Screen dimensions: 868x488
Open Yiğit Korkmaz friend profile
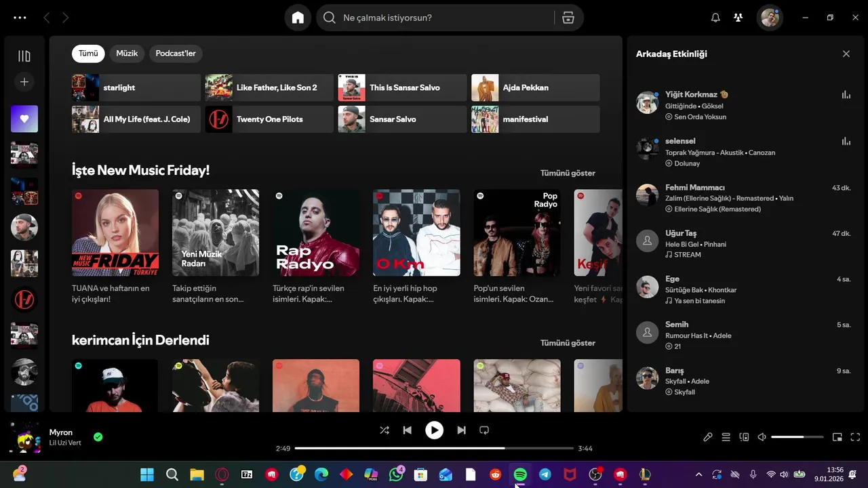[691, 94]
